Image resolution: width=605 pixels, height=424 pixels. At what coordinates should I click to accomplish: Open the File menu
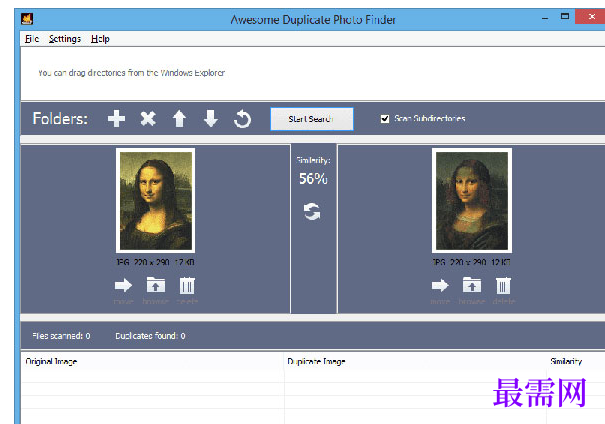(x=32, y=39)
